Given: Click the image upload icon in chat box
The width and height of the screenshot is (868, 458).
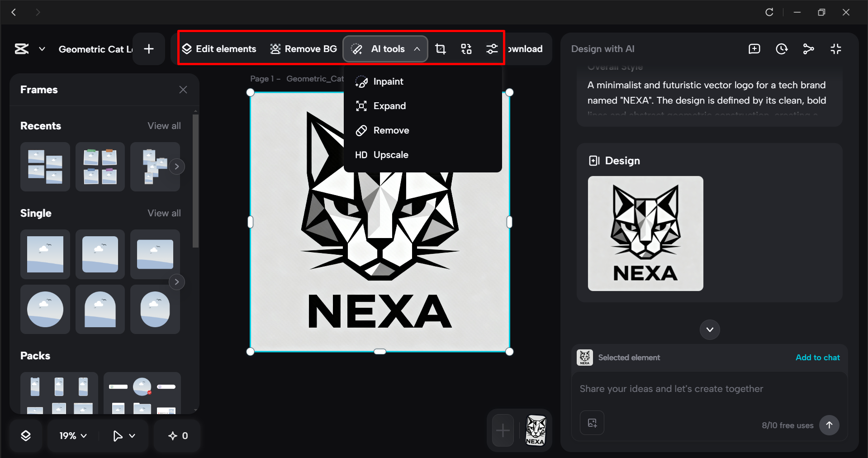Looking at the screenshot, I should coord(592,423).
